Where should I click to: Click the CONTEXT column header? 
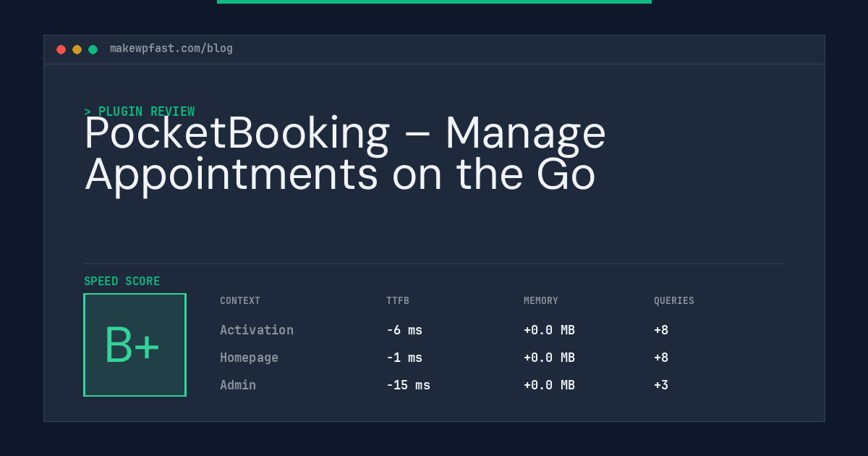[240, 301]
